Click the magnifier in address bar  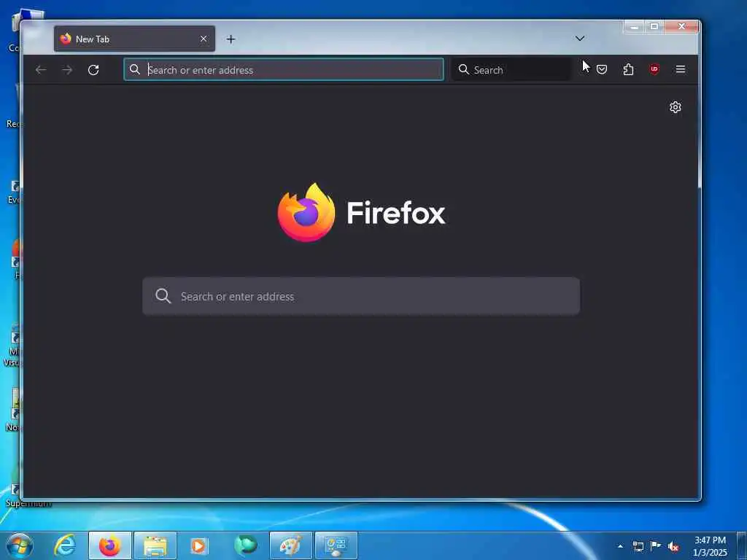click(135, 69)
